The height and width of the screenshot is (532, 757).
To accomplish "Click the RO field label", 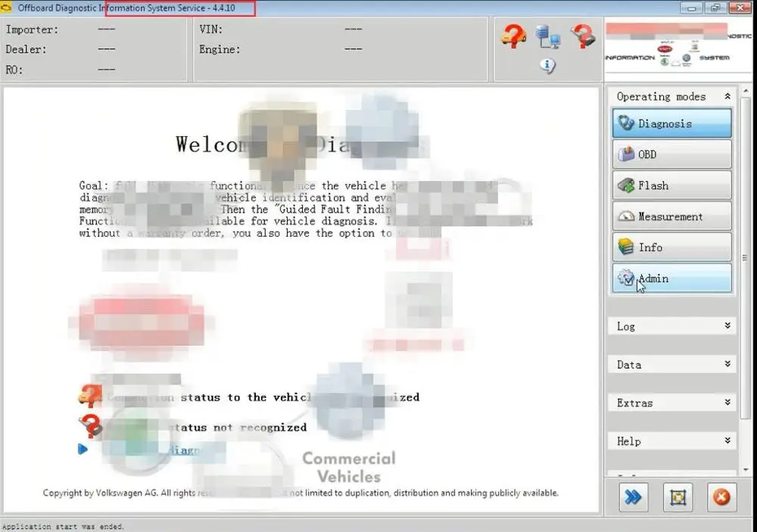I will click(14, 70).
